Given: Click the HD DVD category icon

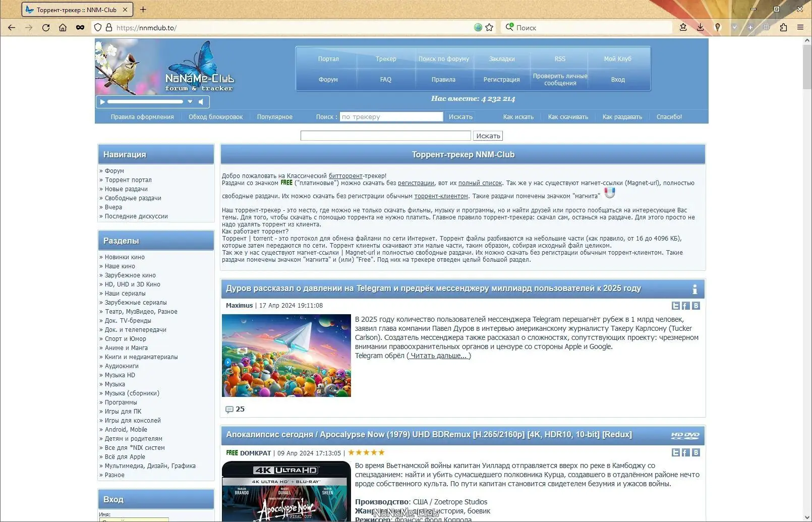Looking at the screenshot, I should pos(685,435).
